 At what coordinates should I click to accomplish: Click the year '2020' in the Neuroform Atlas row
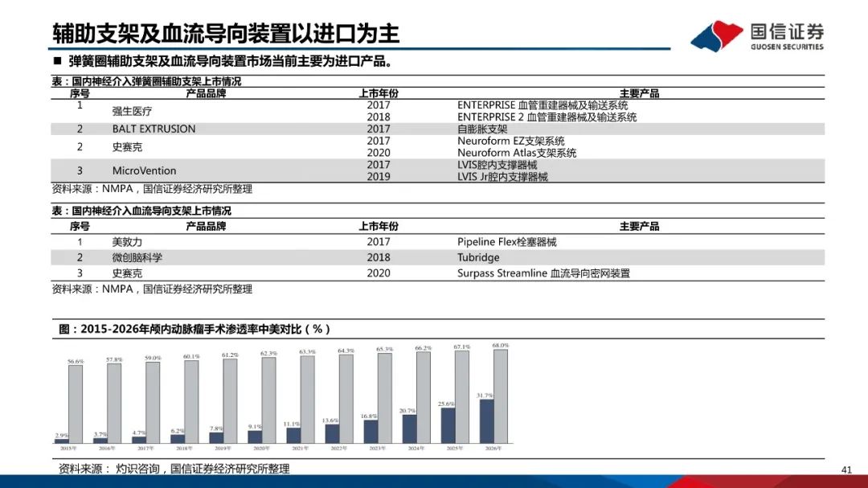(379, 152)
